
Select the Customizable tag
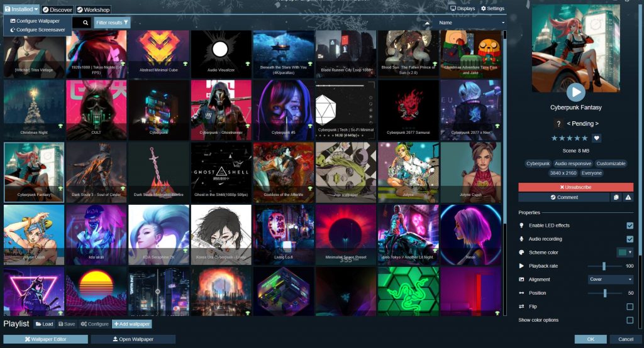tap(611, 163)
